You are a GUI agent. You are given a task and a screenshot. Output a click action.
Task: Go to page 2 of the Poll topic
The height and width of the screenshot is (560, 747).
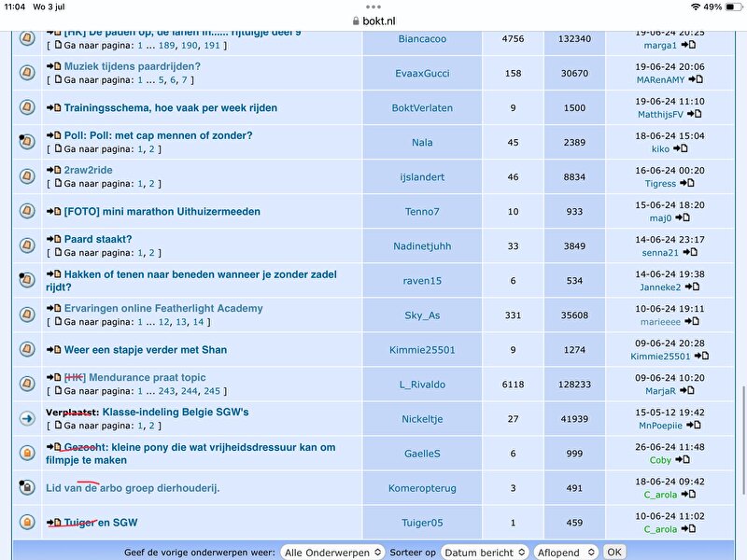tap(151, 149)
